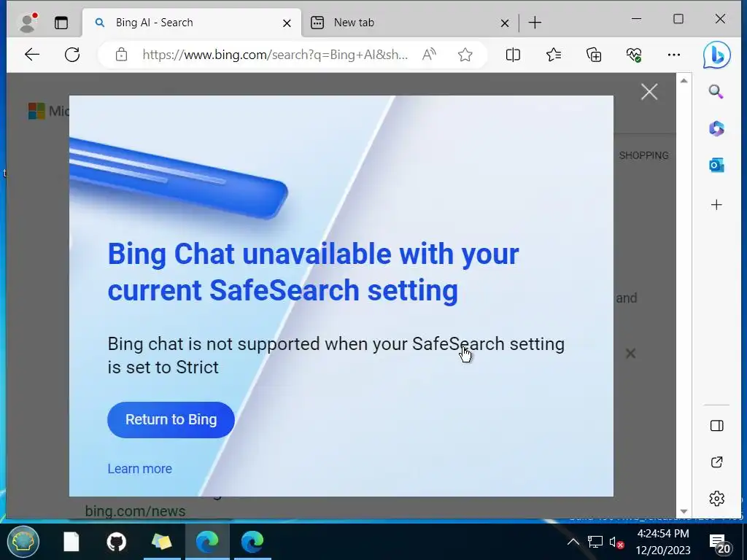Close the Bing Chat unavailable dialog
747x560 pixels.
(x=649, y=92)
